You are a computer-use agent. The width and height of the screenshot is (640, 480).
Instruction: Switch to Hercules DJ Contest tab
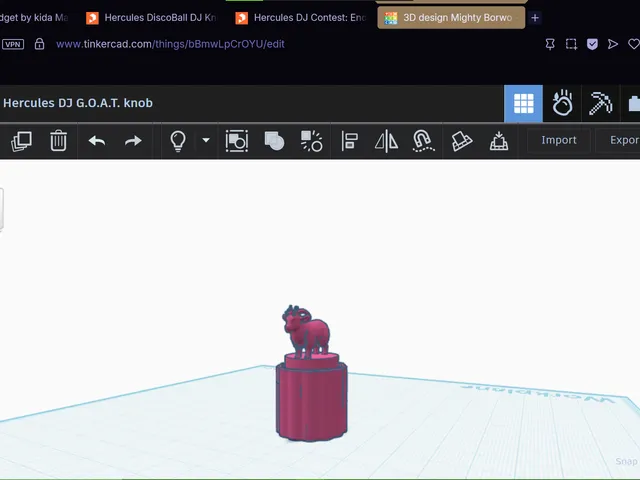point(301,18)
